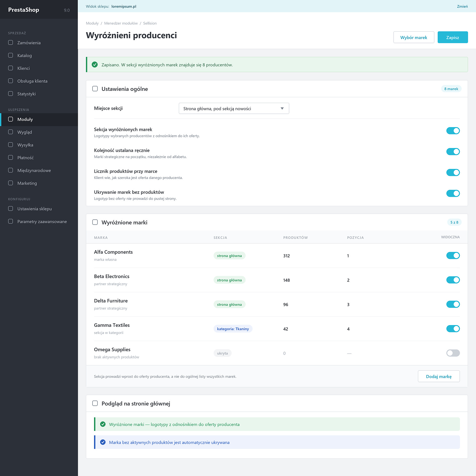476x476 pixels.
Task: Click the green check icon beside Wyróżnione marki note
Action: [x=103, y=424]
